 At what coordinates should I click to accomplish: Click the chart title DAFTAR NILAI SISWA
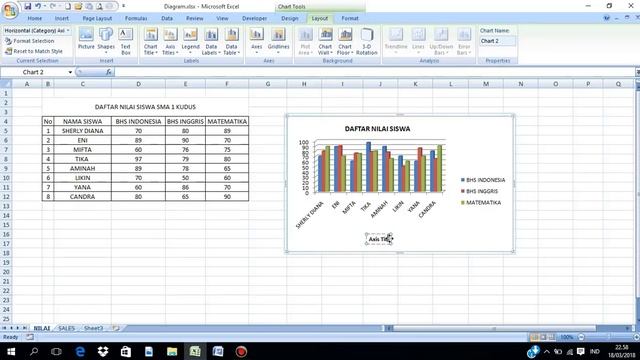[378, 129]
